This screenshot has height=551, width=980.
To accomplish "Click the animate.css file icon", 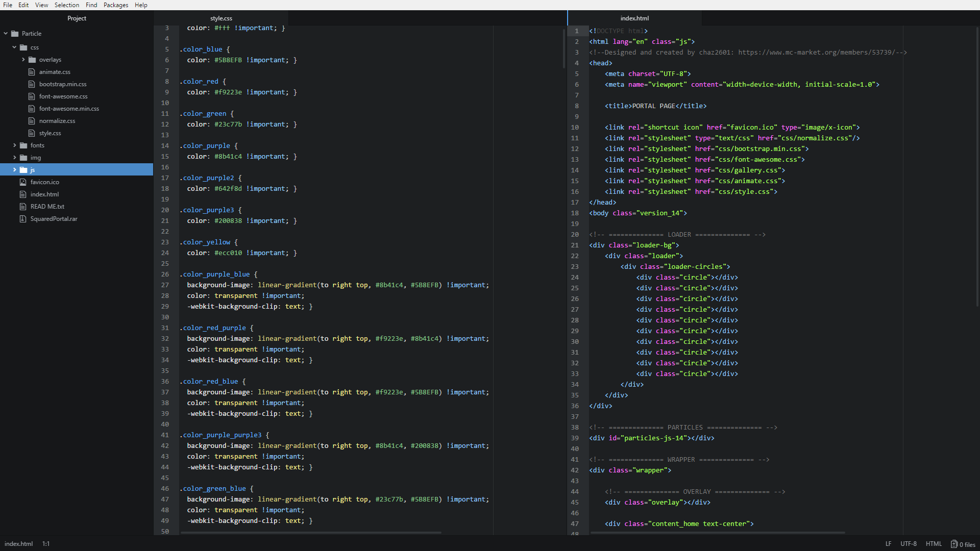I will (x=32, y=72).
